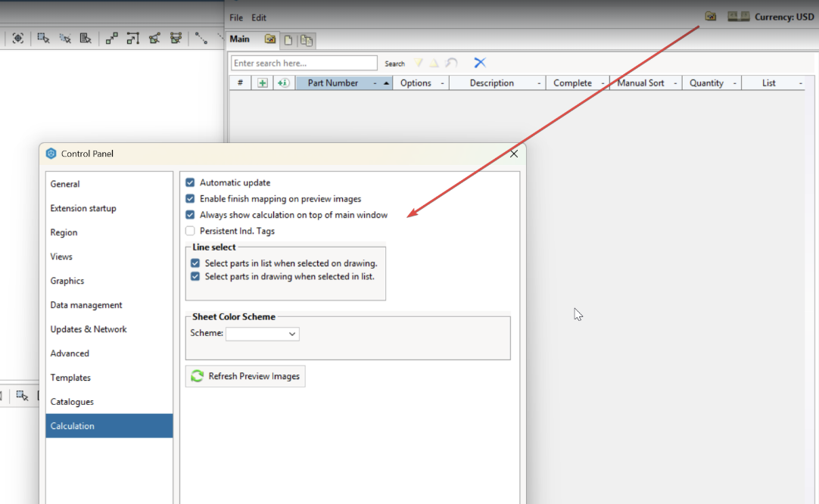Viewport: 819px width, 504px height.
Task: Select Advanced category
Action: point(109,353)
